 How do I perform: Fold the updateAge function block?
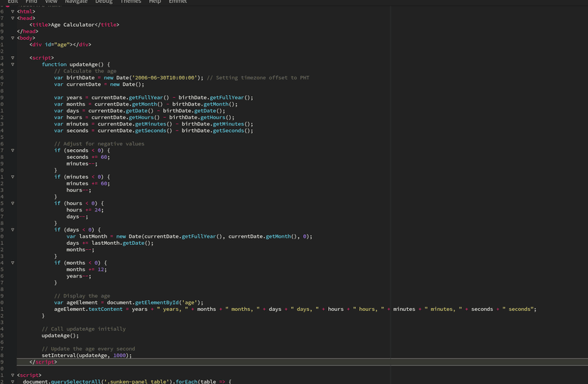pos(13,65)
